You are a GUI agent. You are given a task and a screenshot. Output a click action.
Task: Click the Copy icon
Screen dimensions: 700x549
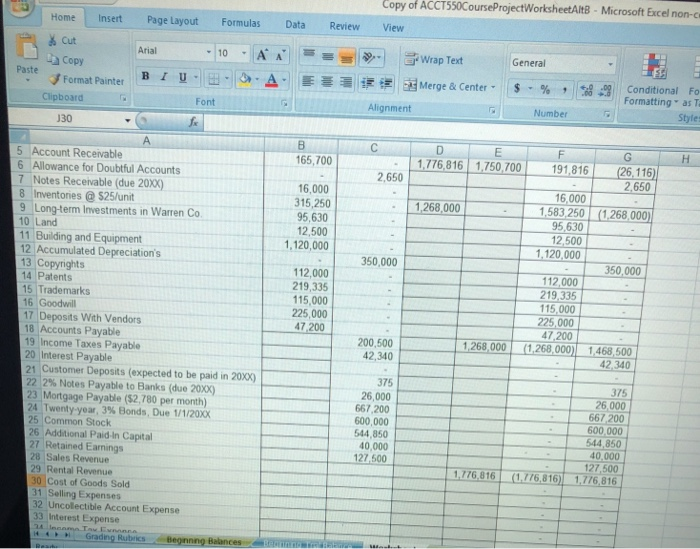pos(53,59)
